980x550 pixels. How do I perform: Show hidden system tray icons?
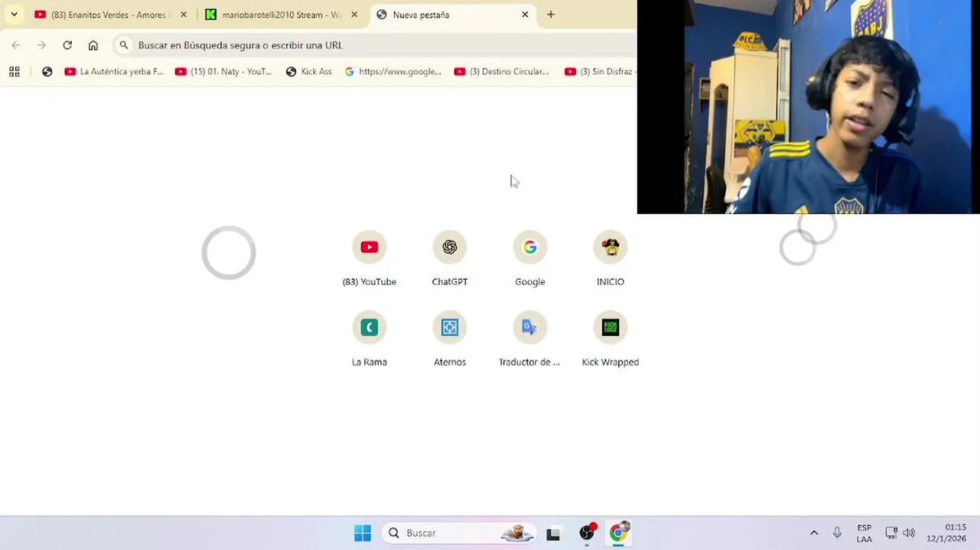tap(814, 532)
